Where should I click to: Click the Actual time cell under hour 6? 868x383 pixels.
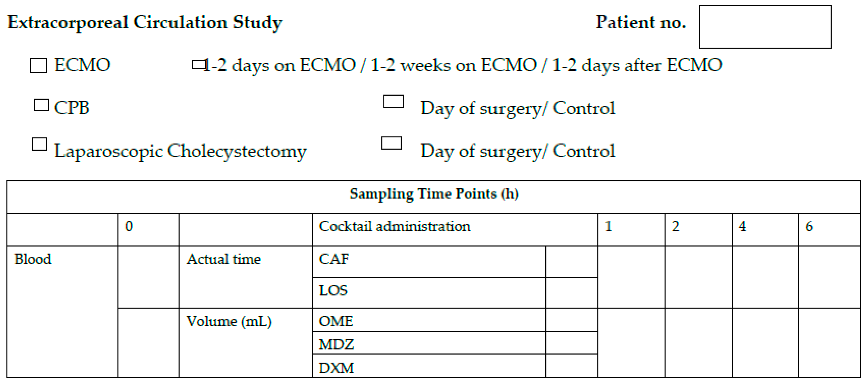(829, 277)
